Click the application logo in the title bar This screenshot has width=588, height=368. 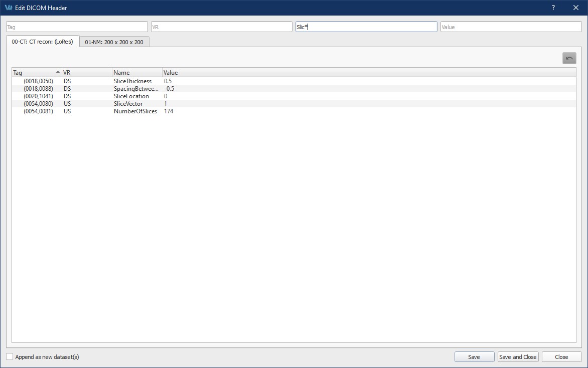7,8
